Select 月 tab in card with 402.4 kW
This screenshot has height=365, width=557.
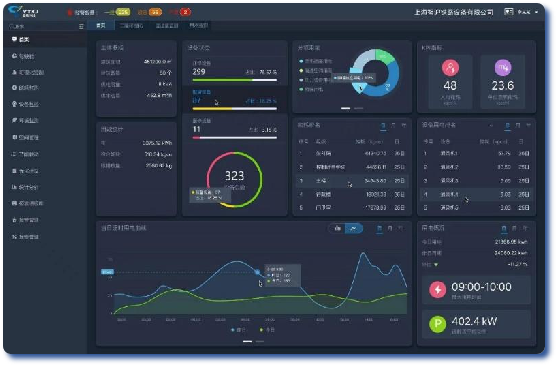pyautogui.click(x=514, y=228)
